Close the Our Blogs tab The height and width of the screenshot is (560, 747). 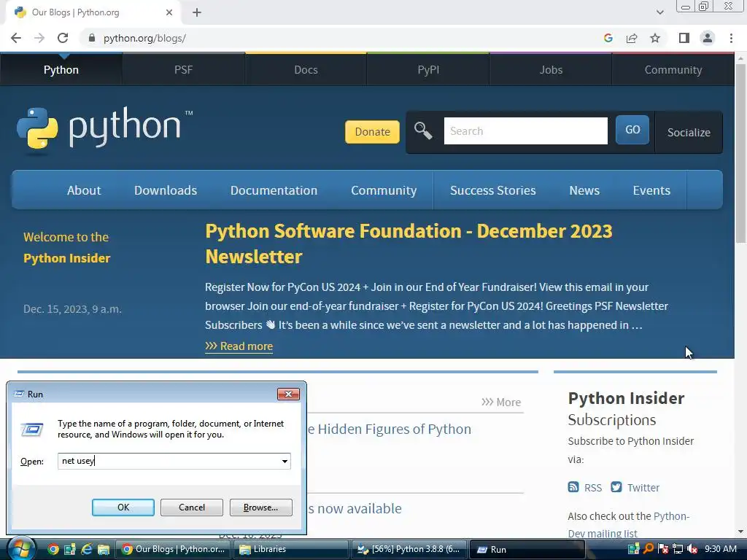coord(169,12)
